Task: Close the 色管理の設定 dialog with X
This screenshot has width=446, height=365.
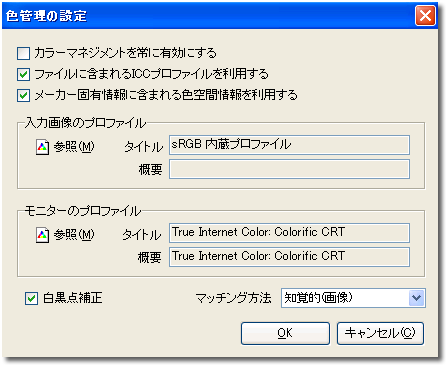Action: 425,15
